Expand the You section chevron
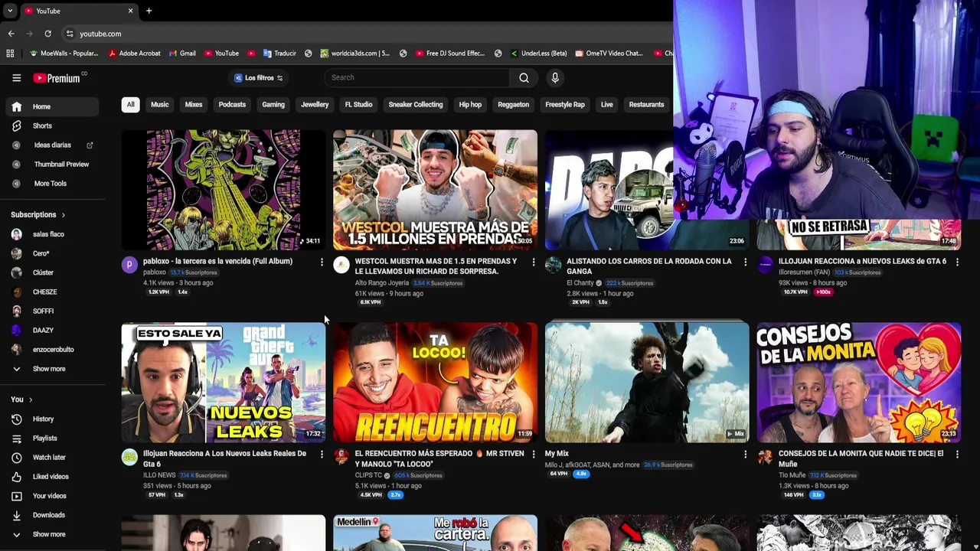Screen dimensions: 980x551 [x=31, y=399]
